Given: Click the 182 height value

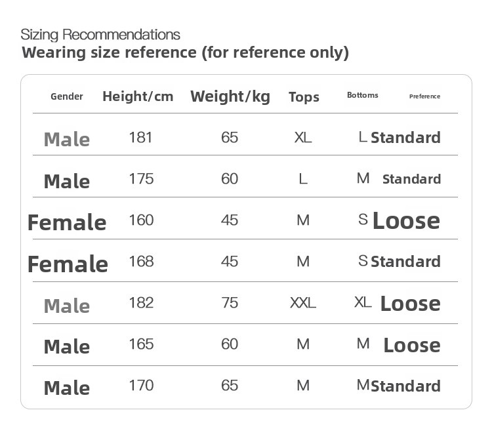Looking at the screenshot, I should point(140,302).
